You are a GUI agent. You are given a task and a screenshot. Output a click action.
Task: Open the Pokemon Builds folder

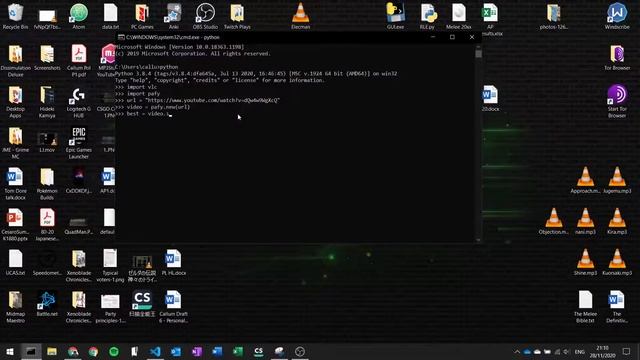tap(47, 184)
